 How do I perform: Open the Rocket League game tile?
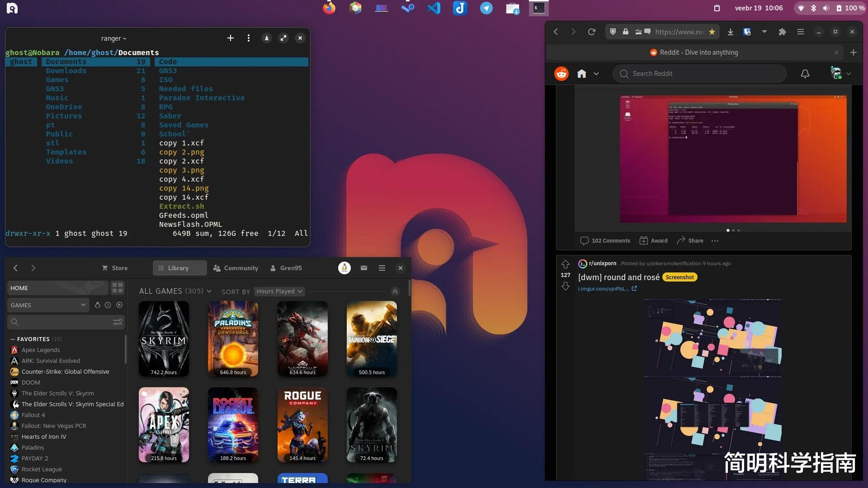point(233,425)
